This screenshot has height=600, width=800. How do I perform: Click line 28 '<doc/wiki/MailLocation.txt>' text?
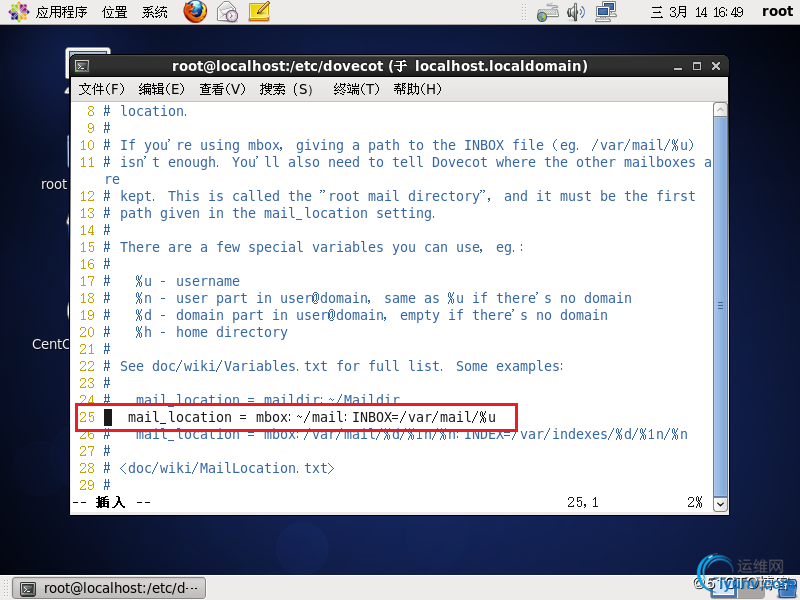point(227,468)
